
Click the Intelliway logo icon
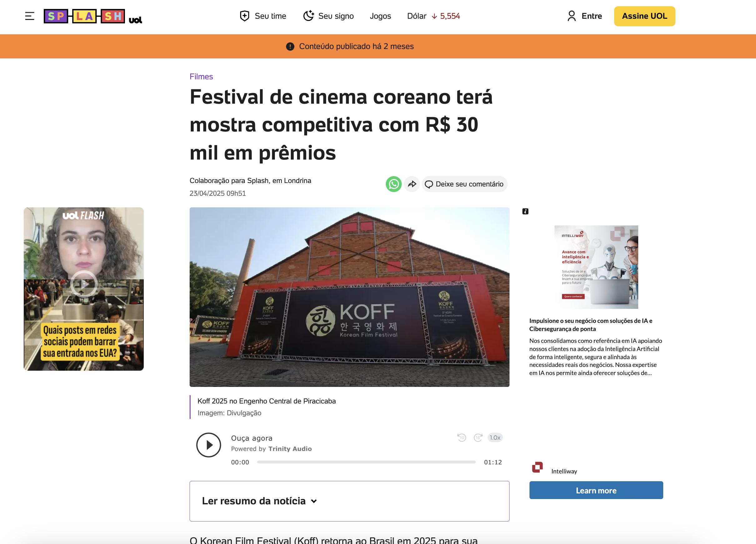point(537,467)
